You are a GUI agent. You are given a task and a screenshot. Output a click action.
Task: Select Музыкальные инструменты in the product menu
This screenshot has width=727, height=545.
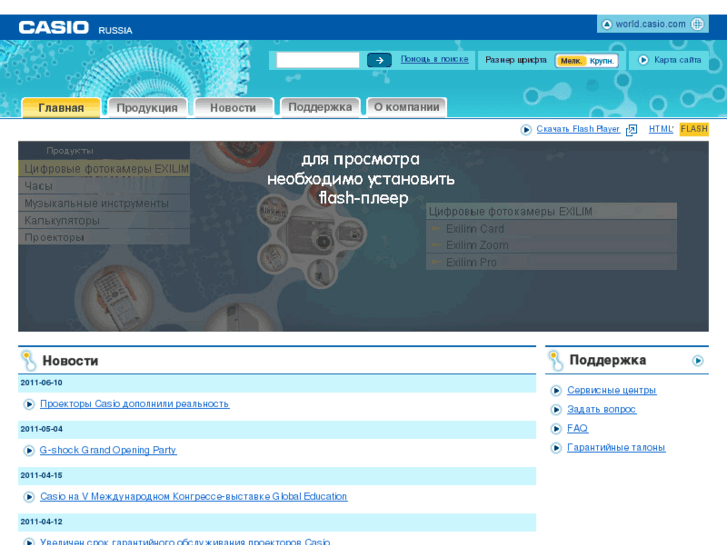pyautogui.click(x=104, y=203)
